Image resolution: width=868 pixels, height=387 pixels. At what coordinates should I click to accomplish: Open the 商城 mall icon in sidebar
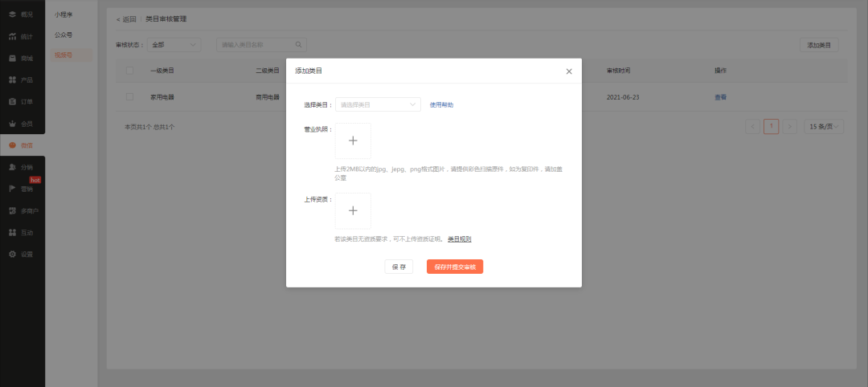[12, 58]
